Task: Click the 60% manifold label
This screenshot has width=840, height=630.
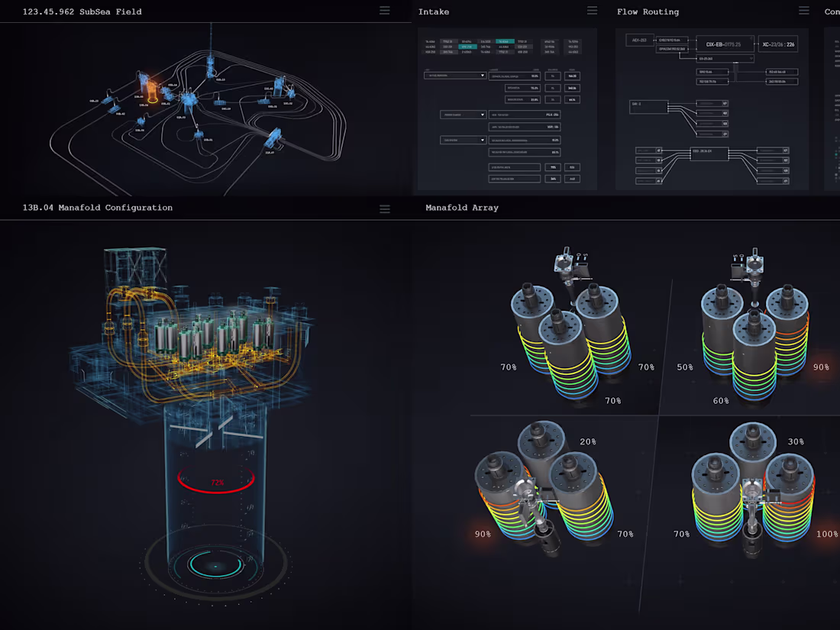Action: click(721, 401)
